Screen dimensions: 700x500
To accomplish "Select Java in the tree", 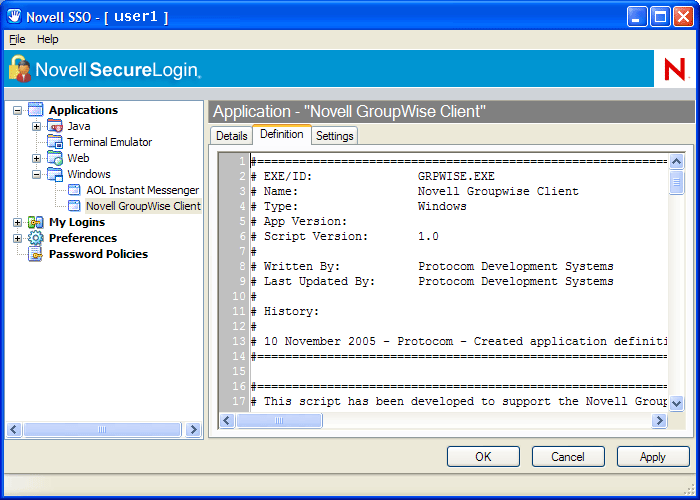I will coord(79,126).
